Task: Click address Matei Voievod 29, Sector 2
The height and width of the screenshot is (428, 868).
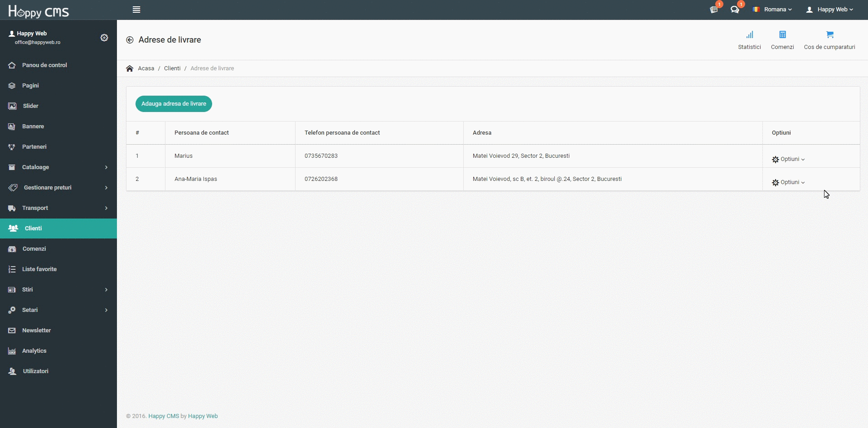Action: (521, 156)
